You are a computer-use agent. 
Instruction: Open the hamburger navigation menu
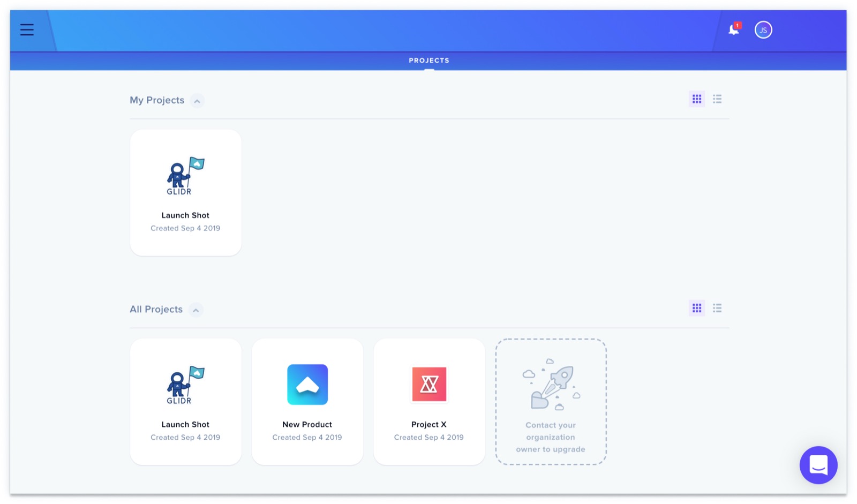coord(27,30)
